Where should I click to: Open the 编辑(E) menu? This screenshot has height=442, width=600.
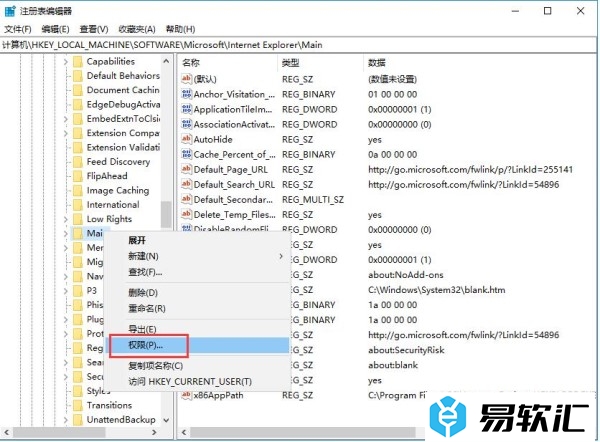pyautogui.click(x=55, y=29)
